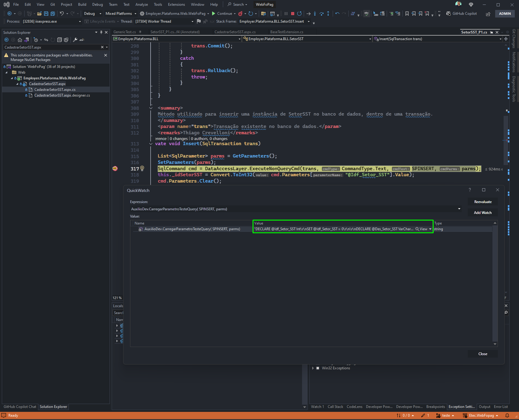
Task: Click the QuickWatch Close button
Action: [483, 354]
